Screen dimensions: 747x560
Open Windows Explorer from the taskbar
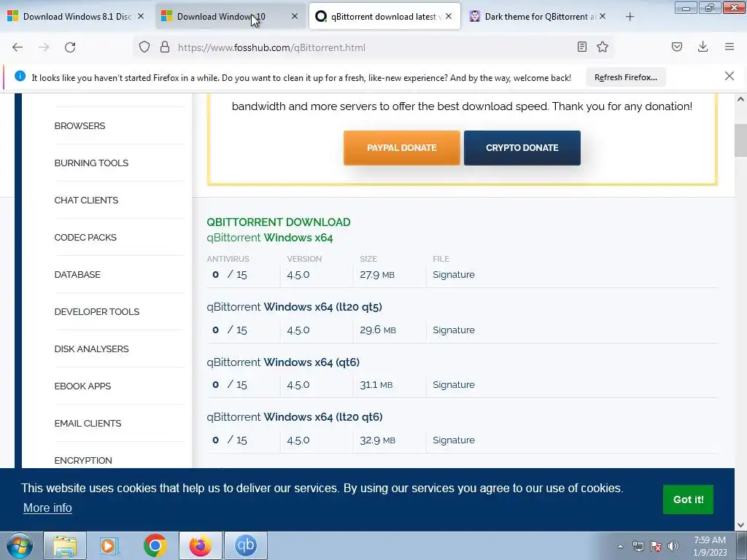tap(65, 545)
